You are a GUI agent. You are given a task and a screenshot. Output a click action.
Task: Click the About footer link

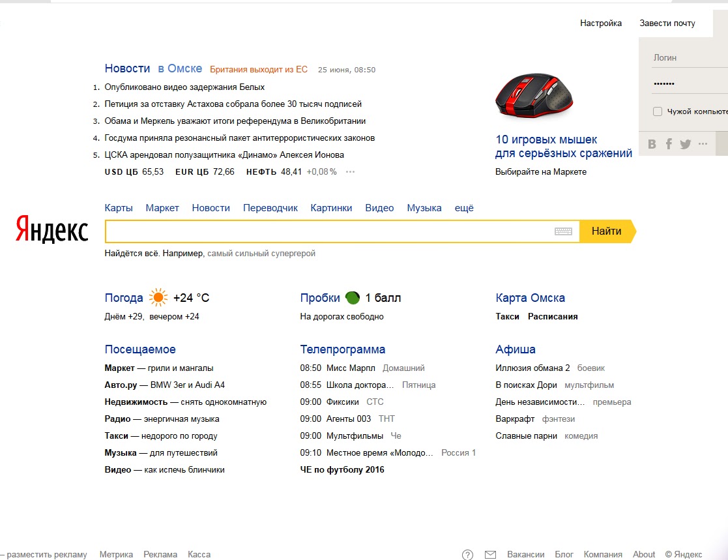(644, 554)
